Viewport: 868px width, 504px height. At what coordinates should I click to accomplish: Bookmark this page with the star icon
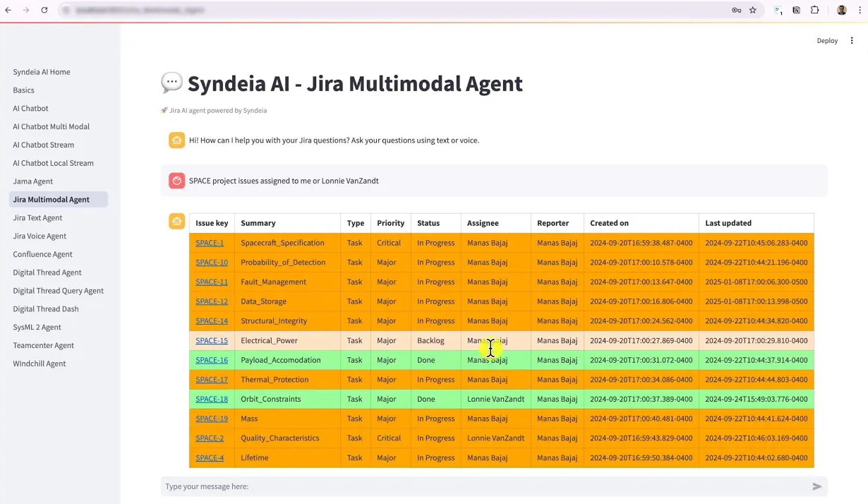[753, 11]
